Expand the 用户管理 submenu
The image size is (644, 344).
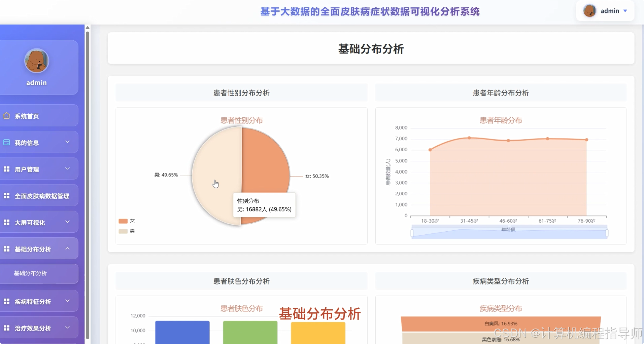click(67, 168)
